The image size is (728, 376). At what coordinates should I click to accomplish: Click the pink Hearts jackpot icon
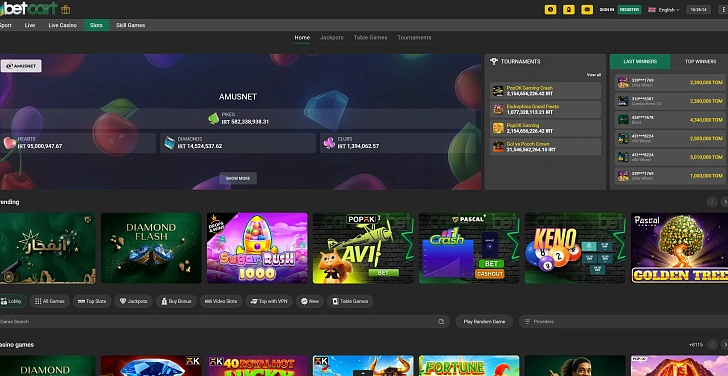click(9, 143)
